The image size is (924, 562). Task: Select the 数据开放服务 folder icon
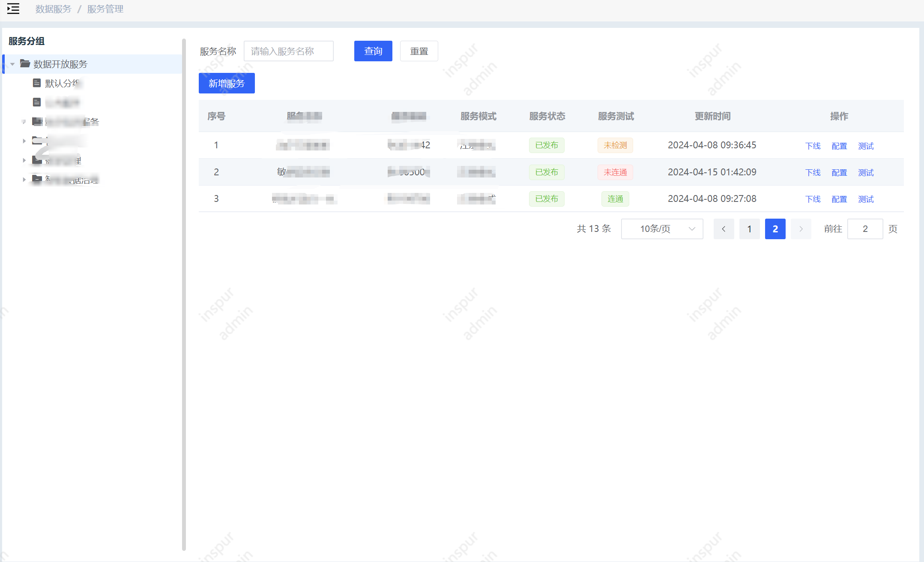(25, 64)
